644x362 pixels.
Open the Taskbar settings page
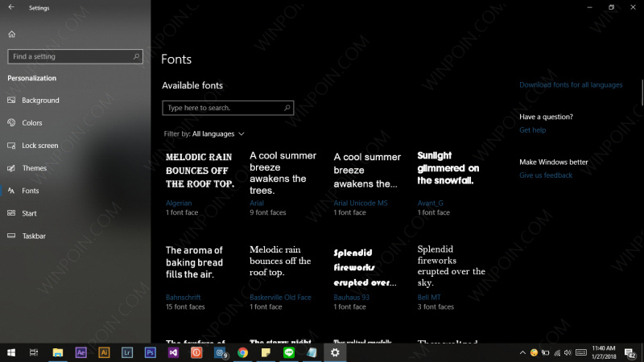click(34, 236)
